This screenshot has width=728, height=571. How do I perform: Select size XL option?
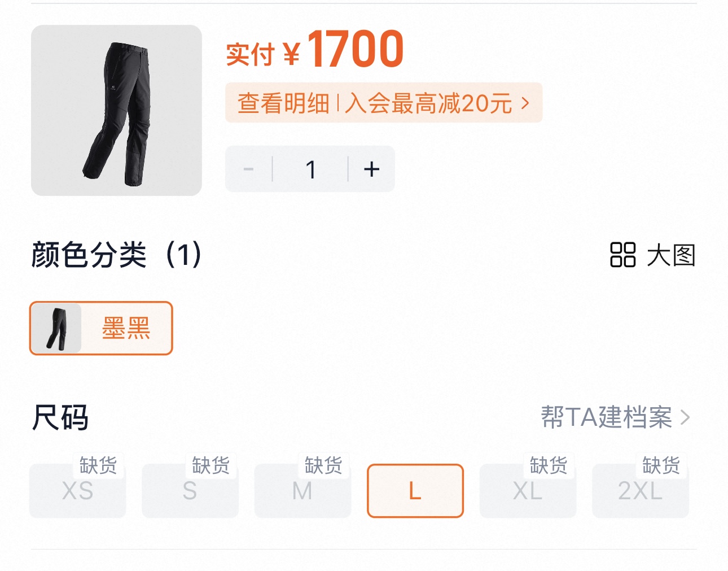[x=528, y=491]
